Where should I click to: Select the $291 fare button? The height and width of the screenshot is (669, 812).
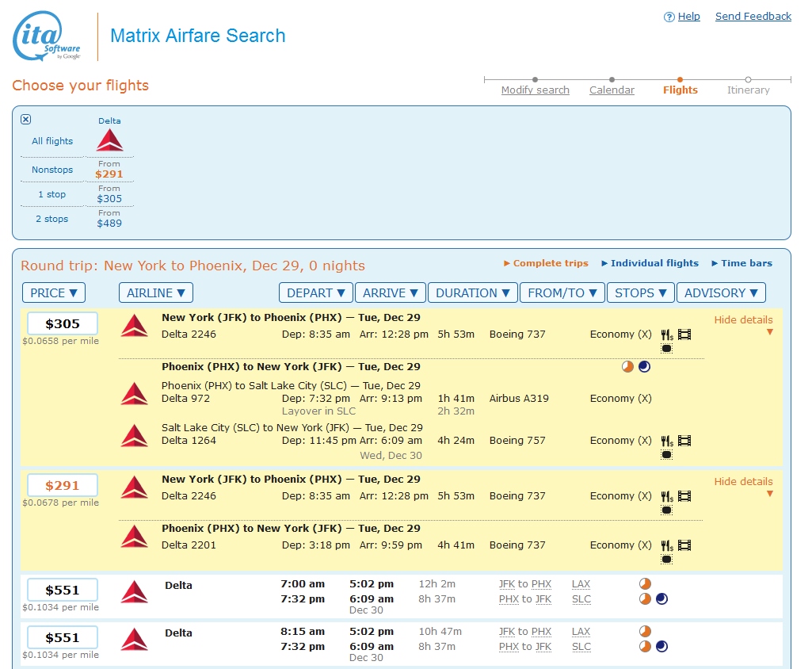pos(63,485)
